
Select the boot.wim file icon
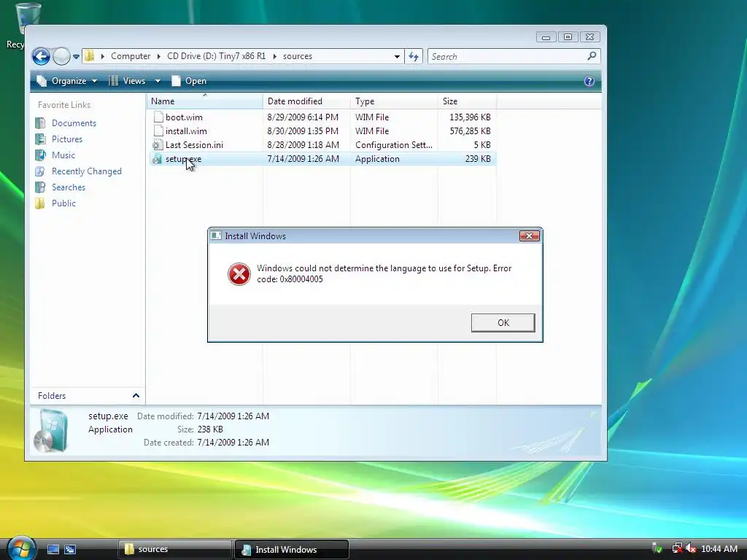pyautogui.click(x=158, y=117)
